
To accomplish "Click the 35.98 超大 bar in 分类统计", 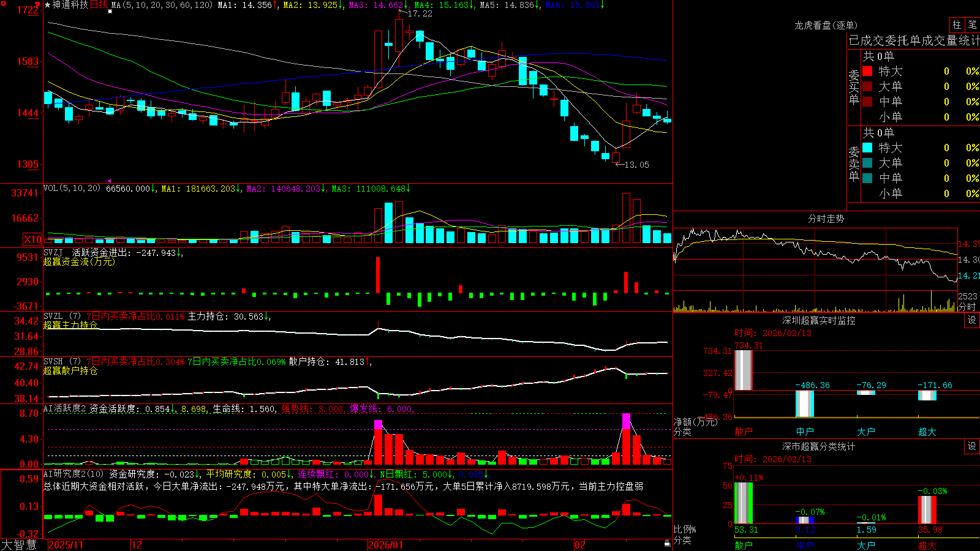I will click(x=927, y=510).
